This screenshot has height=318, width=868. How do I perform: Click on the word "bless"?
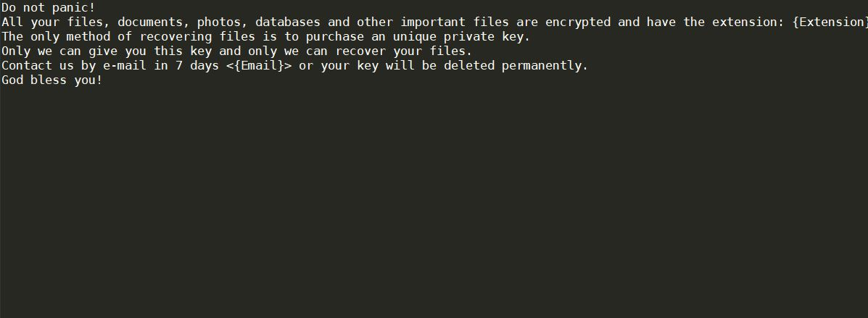coord(48,80)
